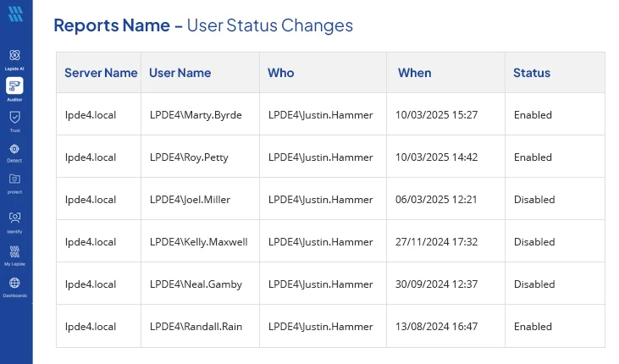Open the Protect folder icon
This screenshot has height=364, width=619.
[x=14, y=179]
